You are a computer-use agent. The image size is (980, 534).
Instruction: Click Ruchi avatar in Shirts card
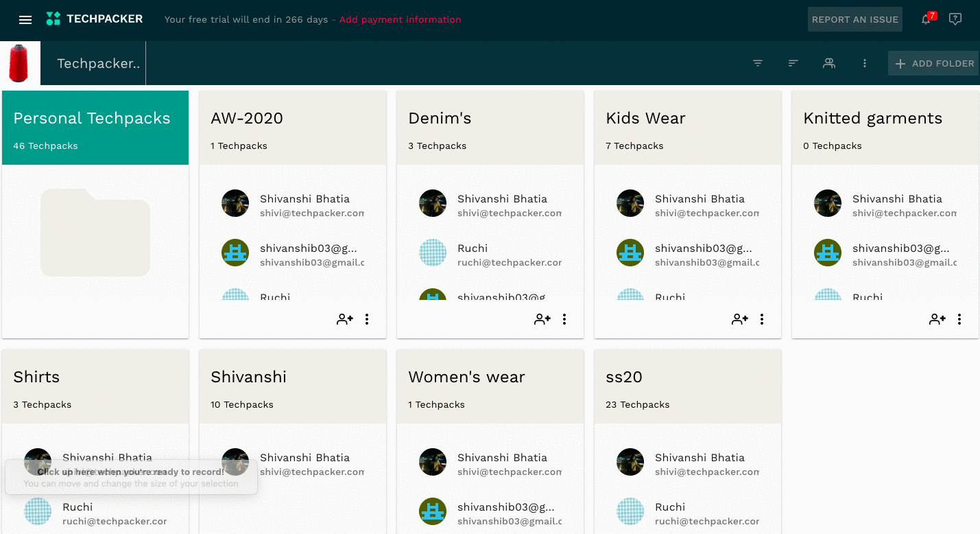coord(38,511)
